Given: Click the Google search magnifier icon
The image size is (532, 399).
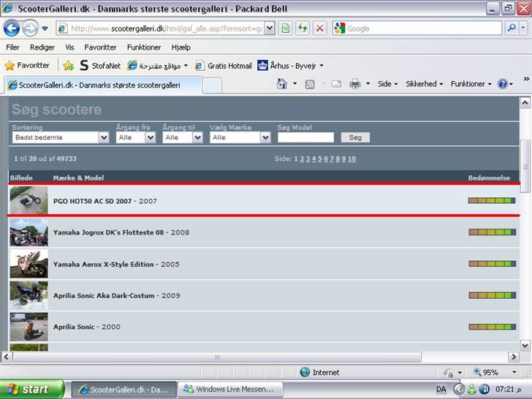Looking at the screenshot, I should click(512, 28).
